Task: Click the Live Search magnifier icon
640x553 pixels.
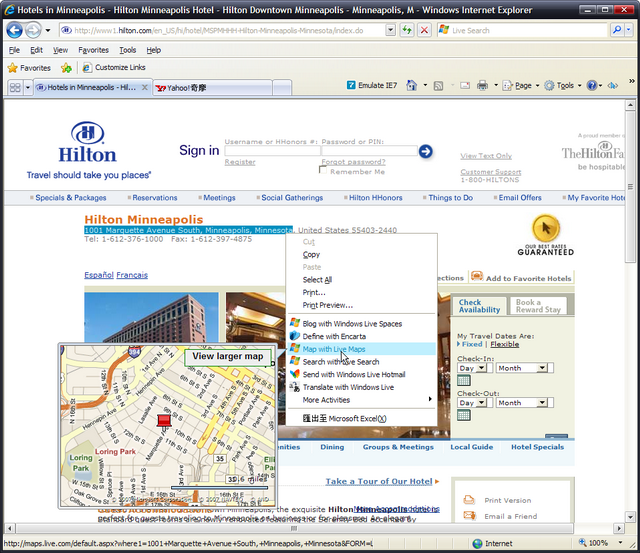Action: (617, 30)
